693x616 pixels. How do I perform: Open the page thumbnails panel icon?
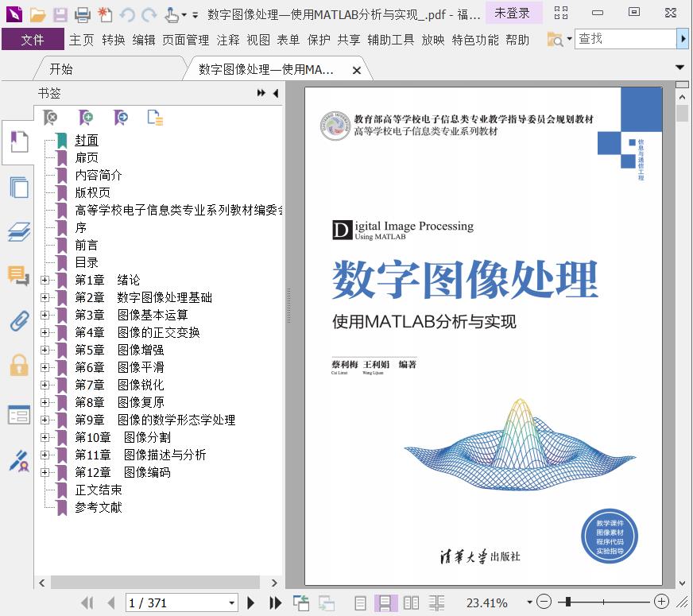coord(18,187)
